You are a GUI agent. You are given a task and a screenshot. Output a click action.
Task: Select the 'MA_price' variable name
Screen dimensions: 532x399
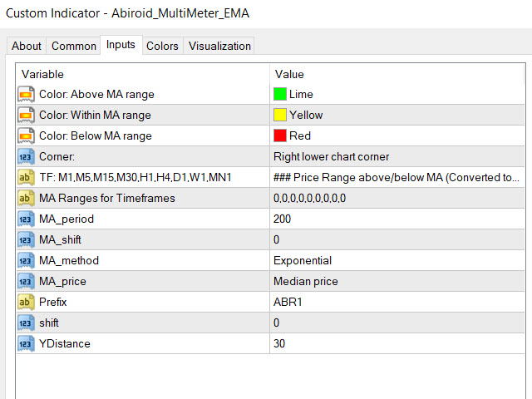click(63, 282)
